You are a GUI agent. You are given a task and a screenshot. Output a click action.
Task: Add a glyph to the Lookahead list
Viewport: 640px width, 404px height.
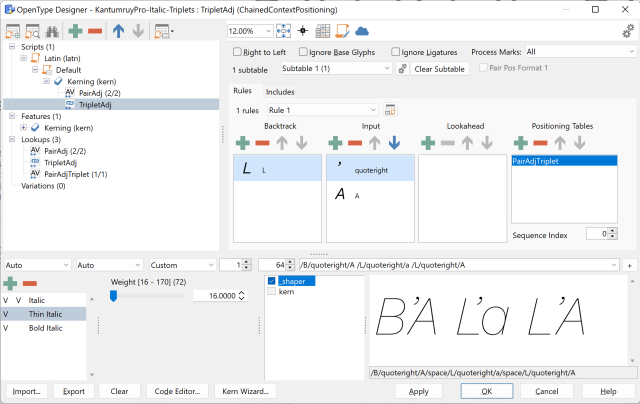tap(427, 144)
